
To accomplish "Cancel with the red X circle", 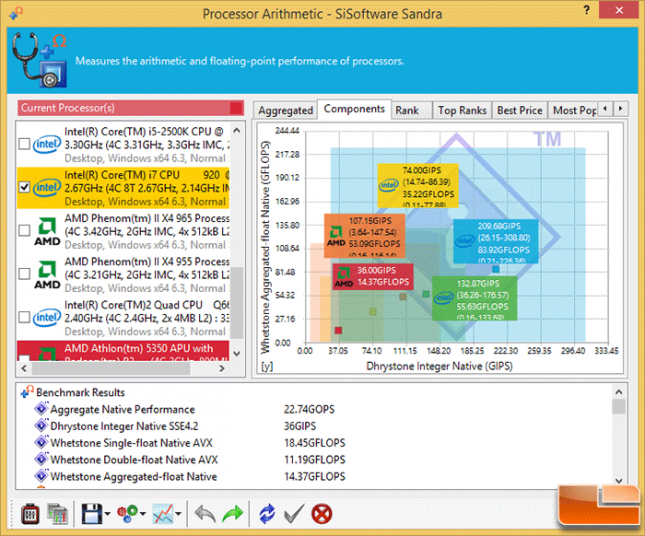I will coord(322,514).
